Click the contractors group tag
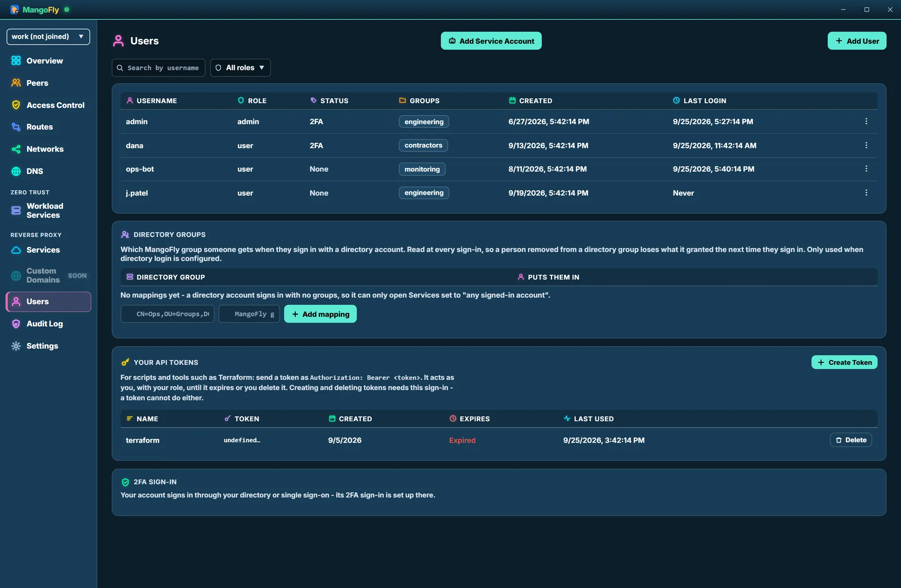This screenshot has width=901, height=588. [423, 145]
